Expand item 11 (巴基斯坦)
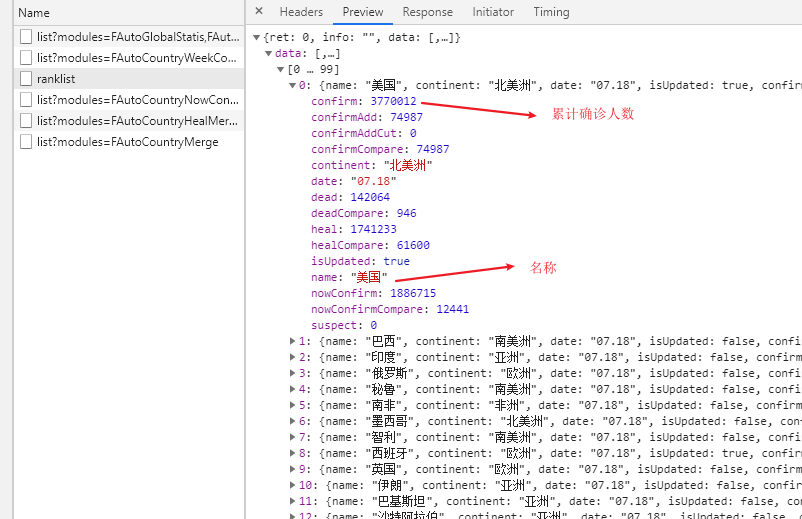802x519 pixels. pyautogui.click(x=293, y=501)
